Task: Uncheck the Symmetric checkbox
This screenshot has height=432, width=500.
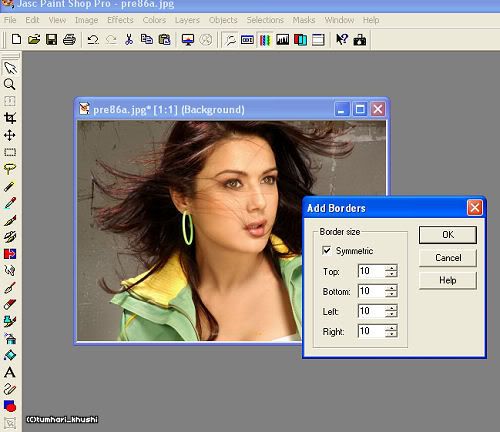Action: coord(327,250)
